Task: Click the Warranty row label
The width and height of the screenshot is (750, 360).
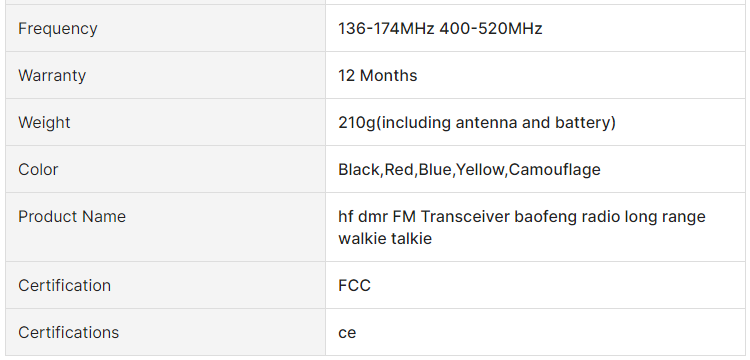Action: 52,76
